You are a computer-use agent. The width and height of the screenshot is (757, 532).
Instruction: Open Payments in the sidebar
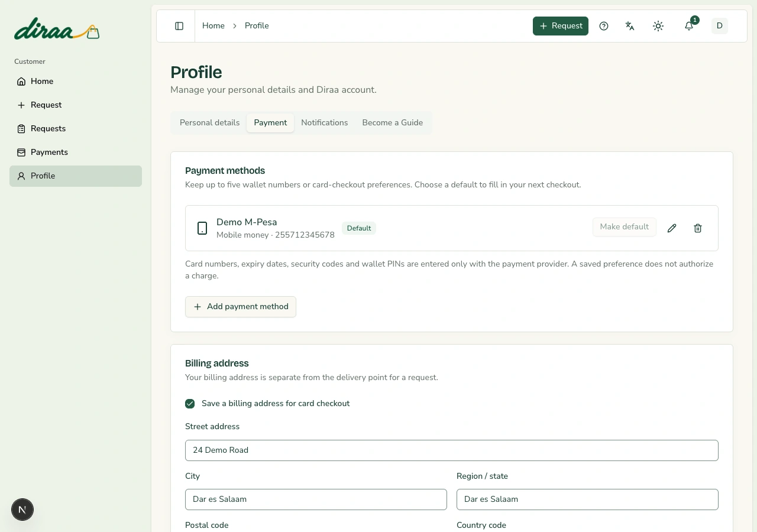[x=76, y=153]
